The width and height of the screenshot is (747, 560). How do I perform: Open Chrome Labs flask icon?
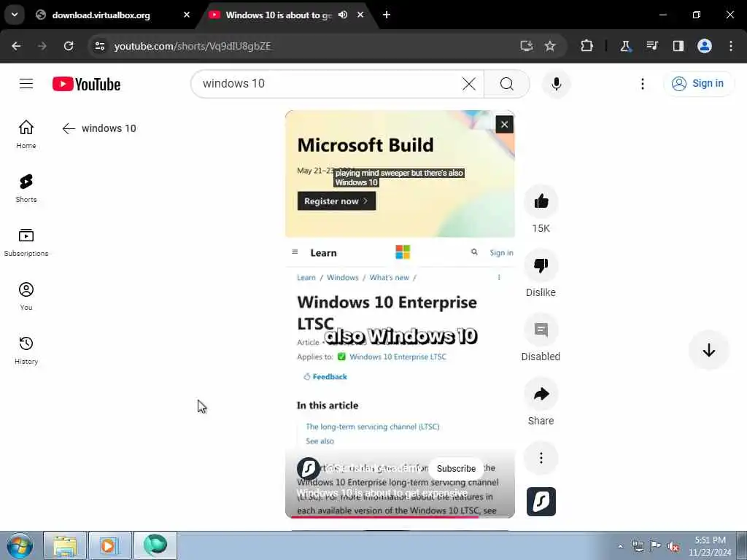(x=625, y=46)
